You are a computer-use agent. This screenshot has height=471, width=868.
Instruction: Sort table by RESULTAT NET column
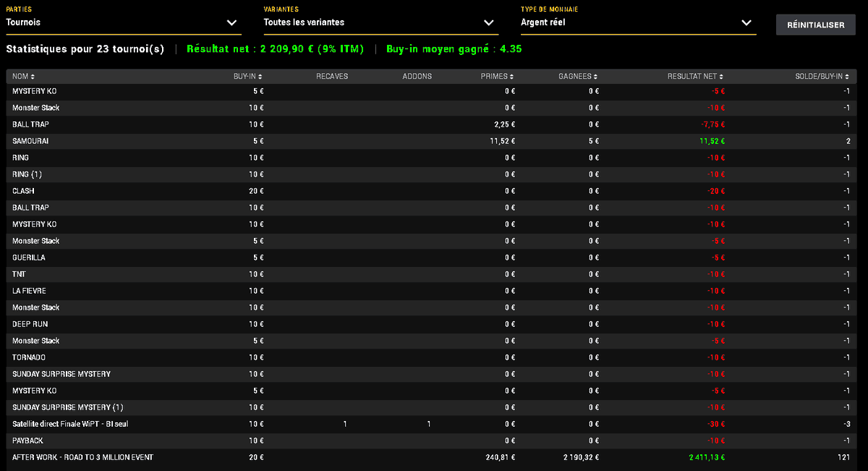(696, 76)
